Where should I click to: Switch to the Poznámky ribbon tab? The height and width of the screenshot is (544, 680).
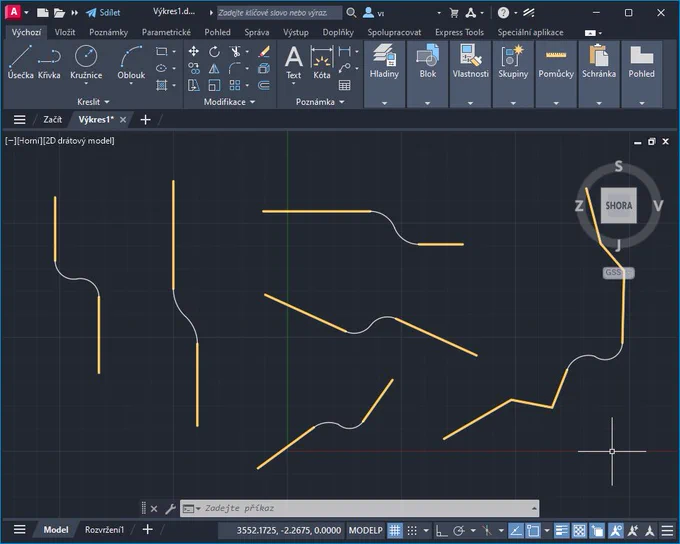tap(108, 32)
